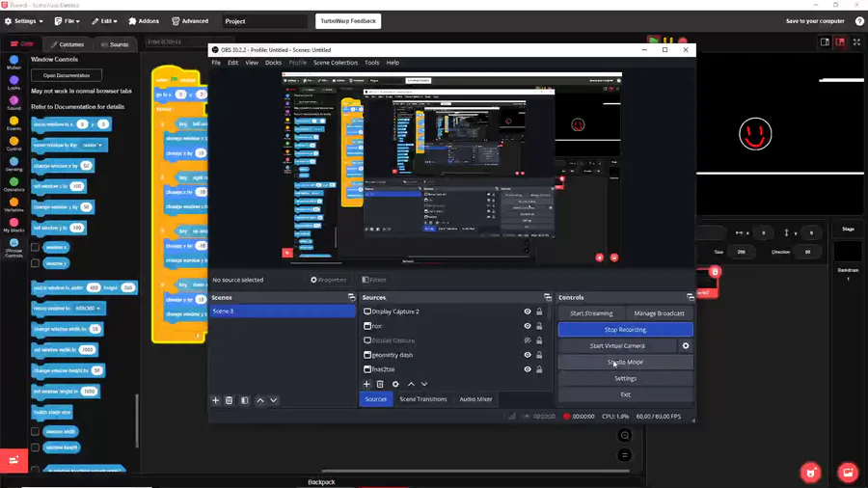
Task: Move selected source down in OBS Sources
Action: point(424,384)
